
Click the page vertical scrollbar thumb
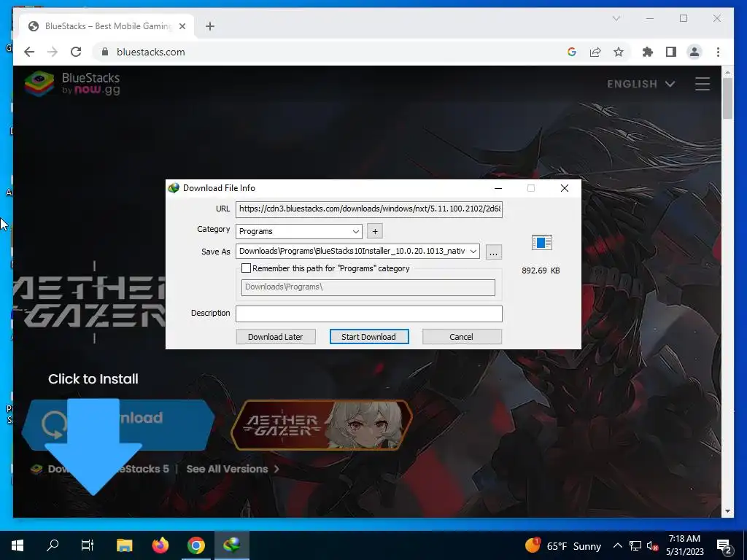click(x=727, y=98)
